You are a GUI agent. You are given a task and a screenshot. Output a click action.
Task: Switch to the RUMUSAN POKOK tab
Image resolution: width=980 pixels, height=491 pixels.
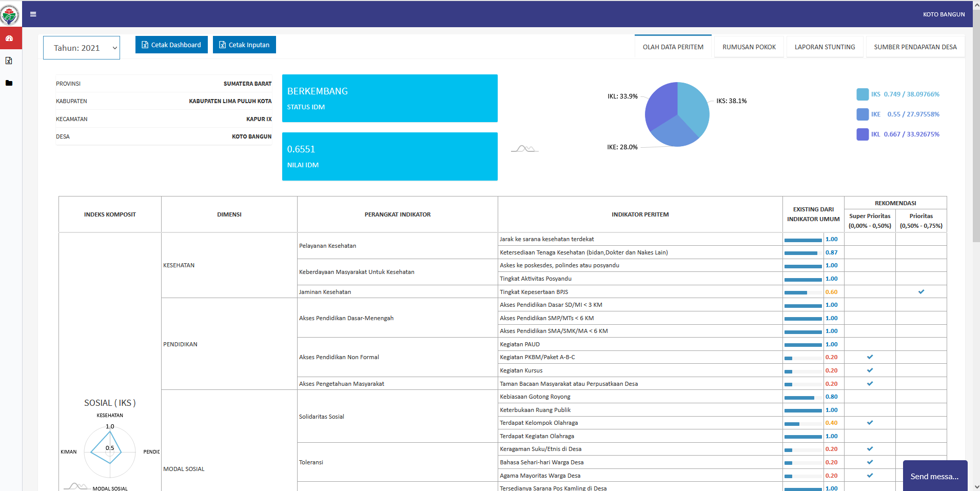pos(749,47)
